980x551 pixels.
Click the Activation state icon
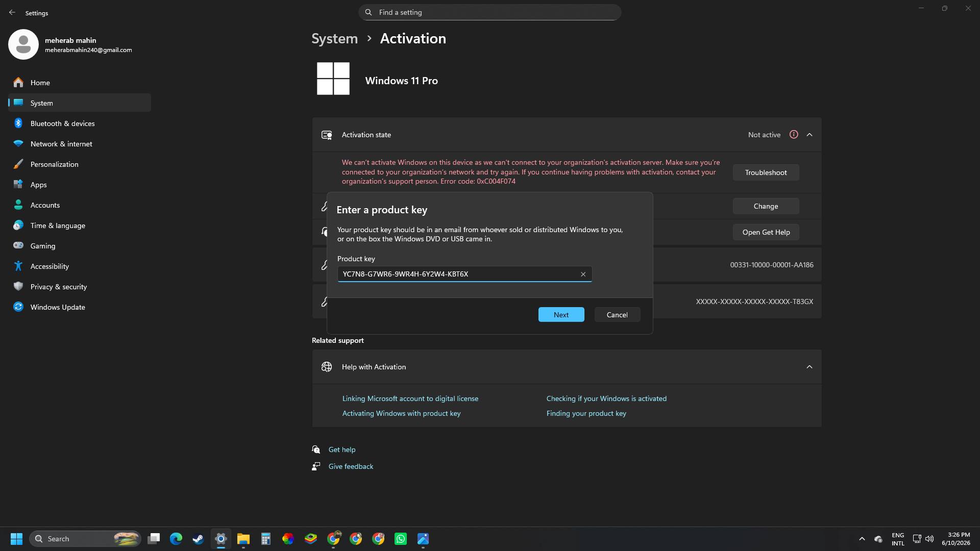coord(327,135)
